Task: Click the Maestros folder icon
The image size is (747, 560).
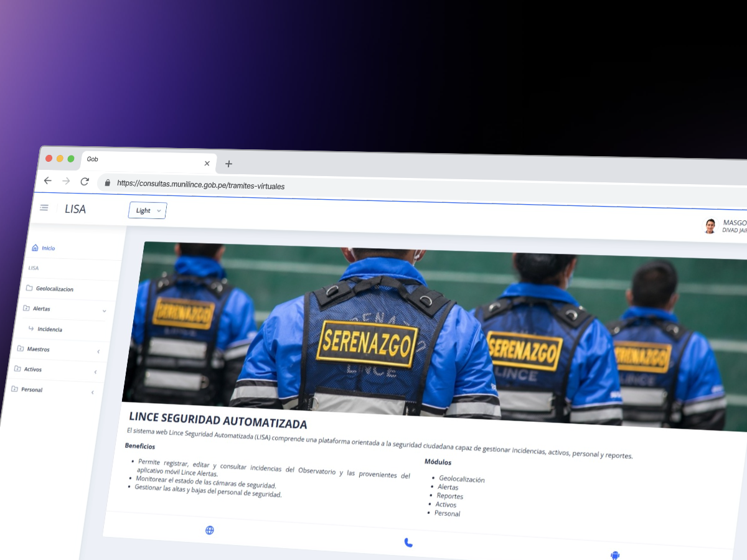Action: click(x=21, y=348)
